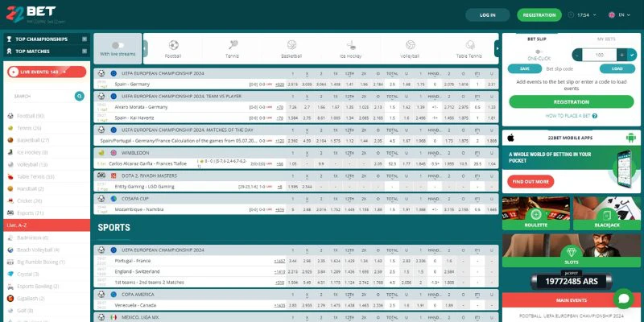This screenshot has height=322, width=644.
Task: Open Ice Hockey in the sports carousel
Action: tap(351, 49)
